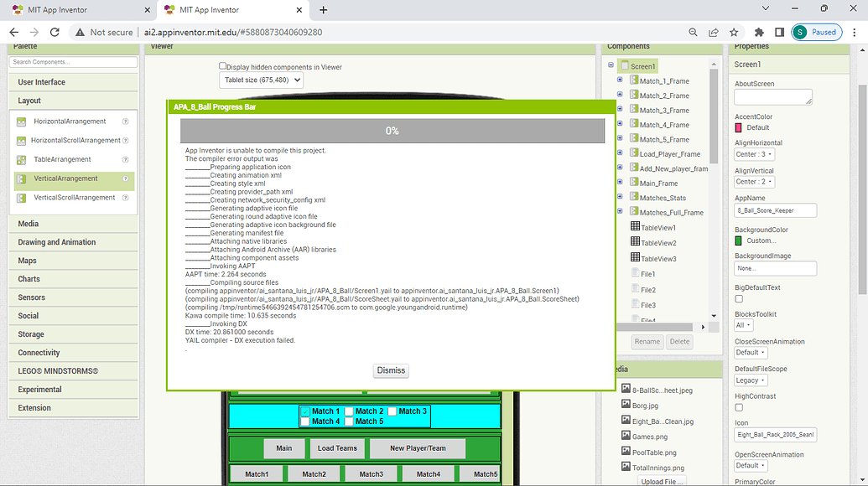Screen dimensions: 868x486
Task: Click the Borg.jpg media file icon
Action: click(624, 405)
